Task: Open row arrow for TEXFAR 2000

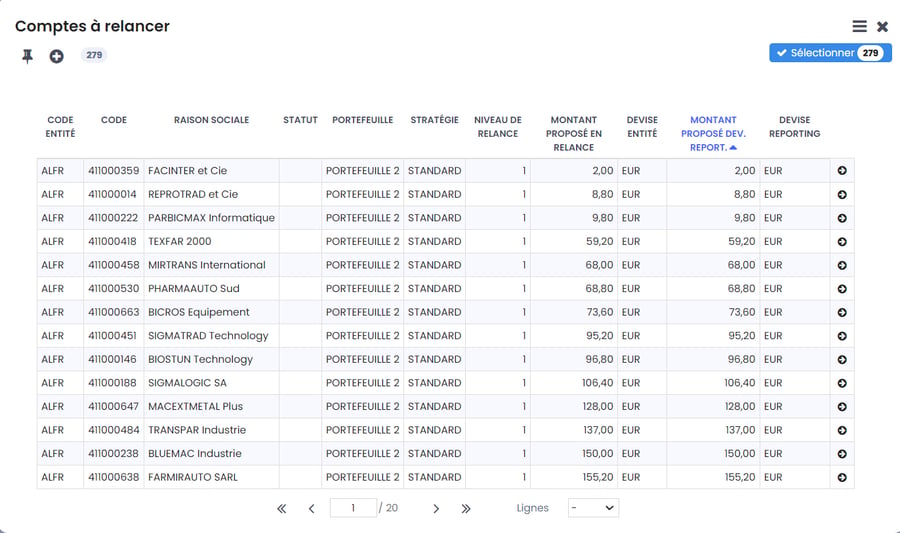Action: [841, 242]
